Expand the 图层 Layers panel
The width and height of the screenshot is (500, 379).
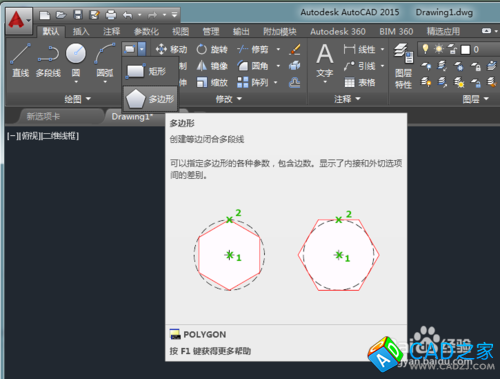476,99
